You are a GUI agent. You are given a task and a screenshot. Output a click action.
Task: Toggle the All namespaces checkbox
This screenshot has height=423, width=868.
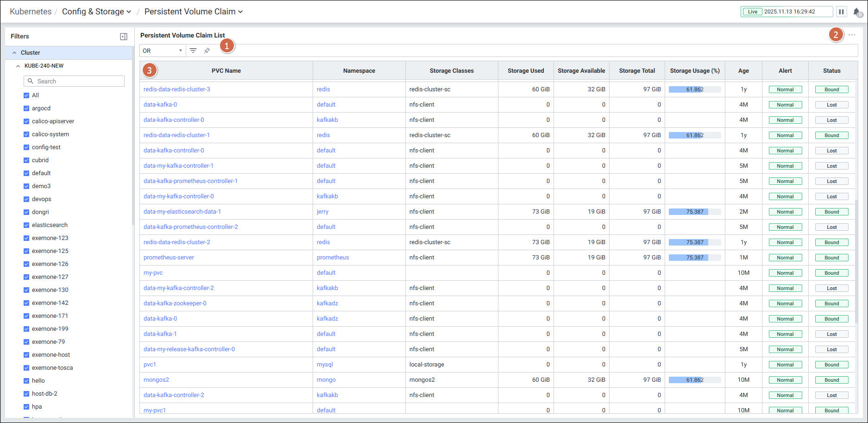pyautogui.click(x=26, y=95)
